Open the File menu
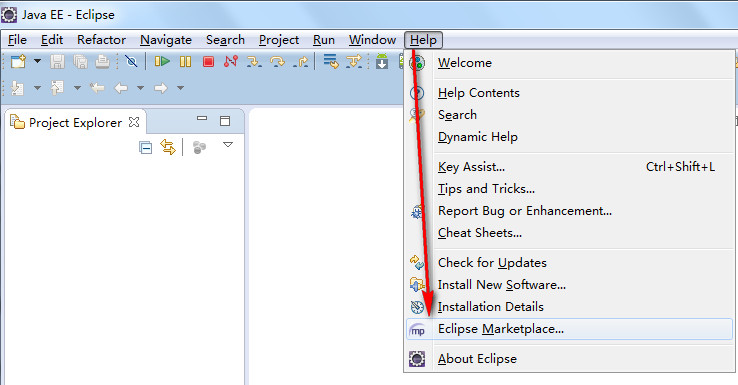This screenshot has width=738, height=385. point(17,40)
